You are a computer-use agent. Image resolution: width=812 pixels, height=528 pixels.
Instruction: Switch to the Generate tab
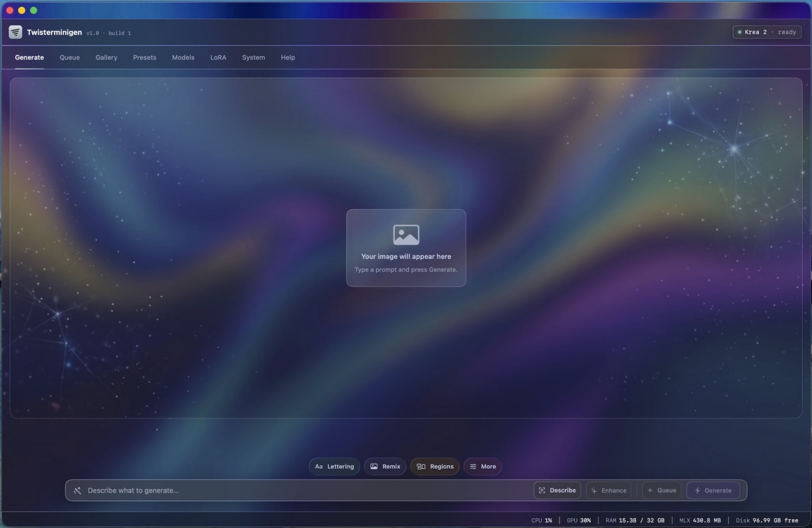coord(29,58)
